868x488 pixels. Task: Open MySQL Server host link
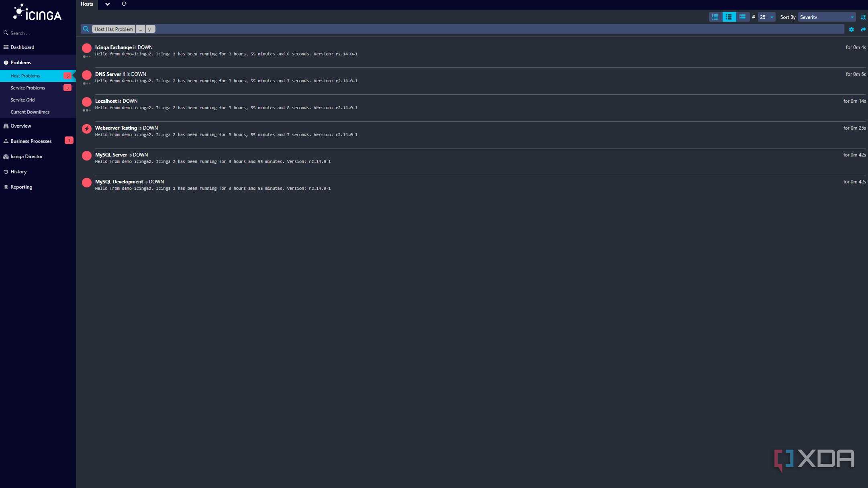(x=111, y=155)
